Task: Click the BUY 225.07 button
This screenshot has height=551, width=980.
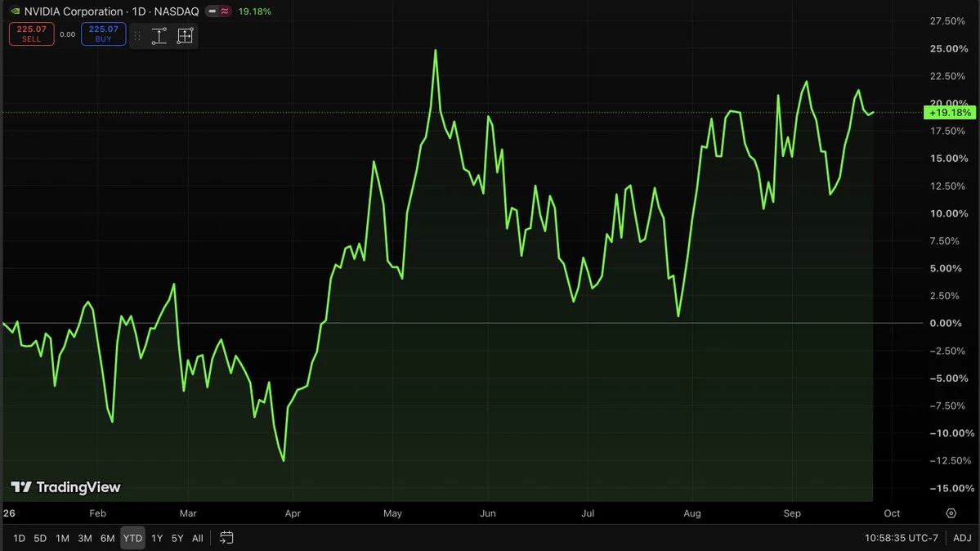Action: click(103, 34)
